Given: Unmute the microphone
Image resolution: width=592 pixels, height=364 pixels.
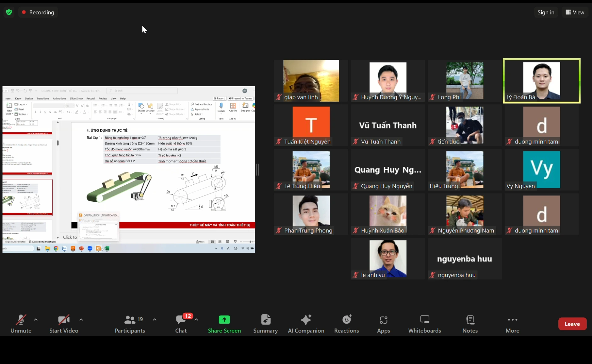Looking at the screenshot, I should 21,324.
